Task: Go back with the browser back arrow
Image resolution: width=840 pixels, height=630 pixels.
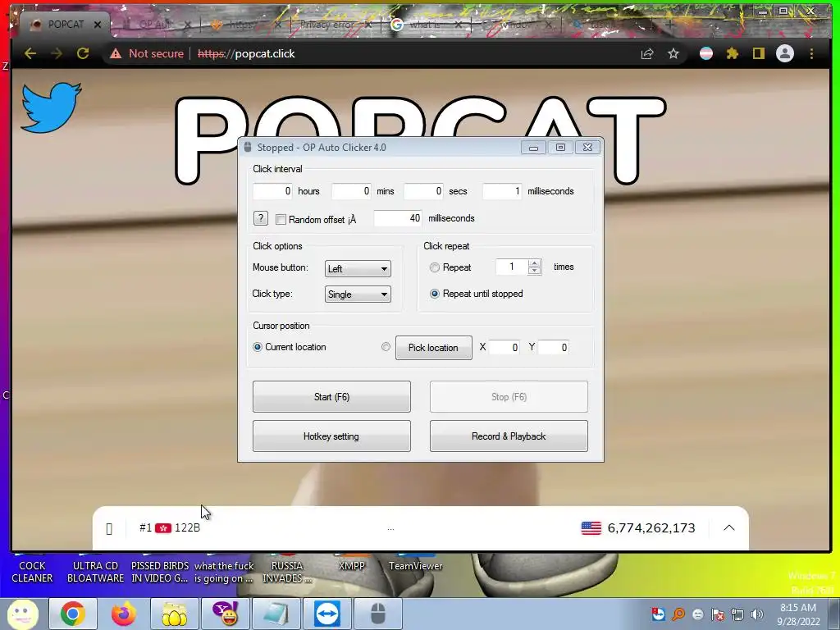Action: coord(30,53)
